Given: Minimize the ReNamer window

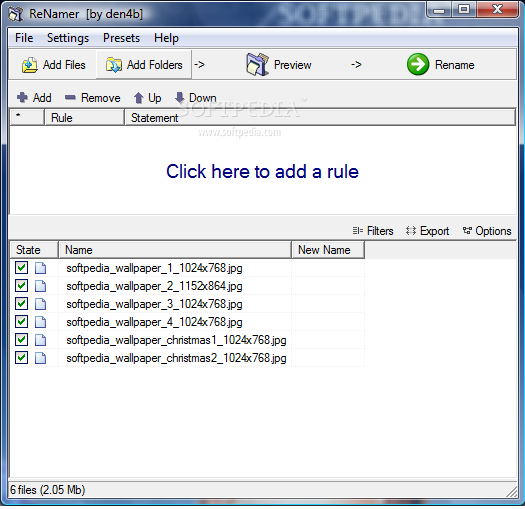Looking at the screenshot, I should click(439, 10).
